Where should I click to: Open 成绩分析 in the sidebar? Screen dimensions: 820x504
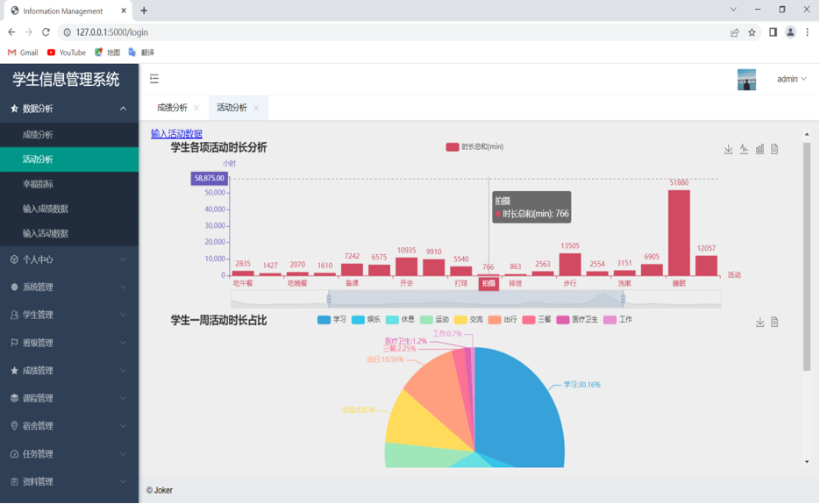[x=69, y=134]
